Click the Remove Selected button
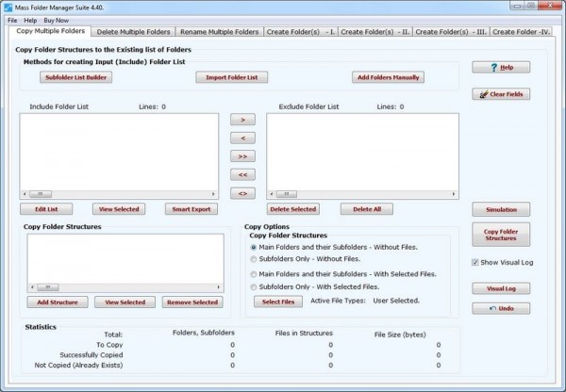The height and width of the screenshot is (392, 566). [192, 302]
